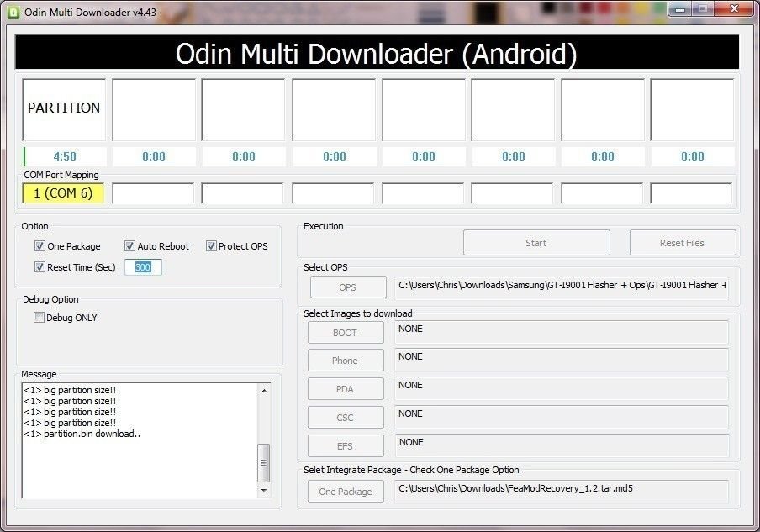Click the EFS image button

click(346, 446)
